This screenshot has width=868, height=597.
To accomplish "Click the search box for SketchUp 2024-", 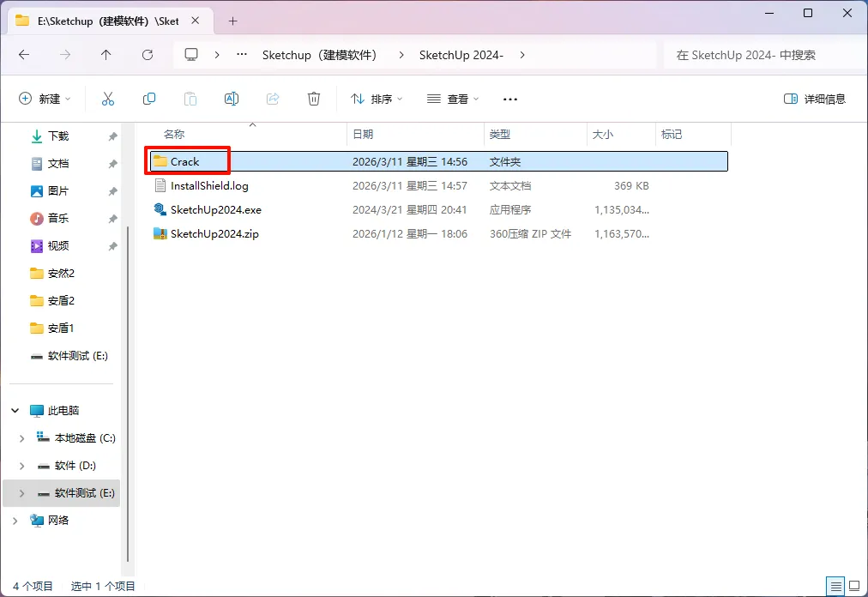I will coord(765,55).
